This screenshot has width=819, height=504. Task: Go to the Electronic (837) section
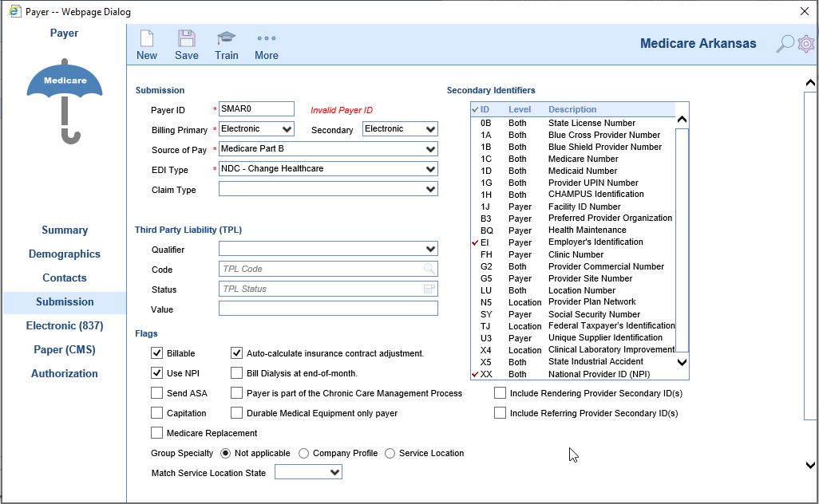point(64,326)
